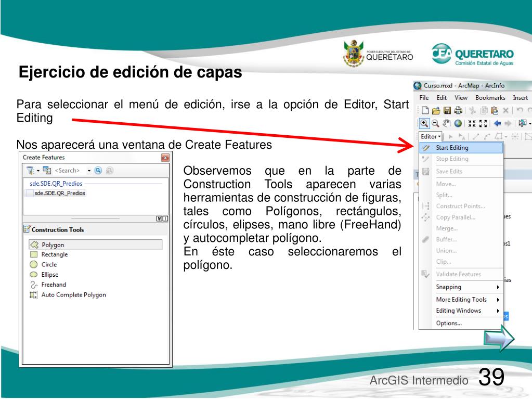Click the blue Search magnifier button
This screenshot has width=532, height=399.
point(98,170)
